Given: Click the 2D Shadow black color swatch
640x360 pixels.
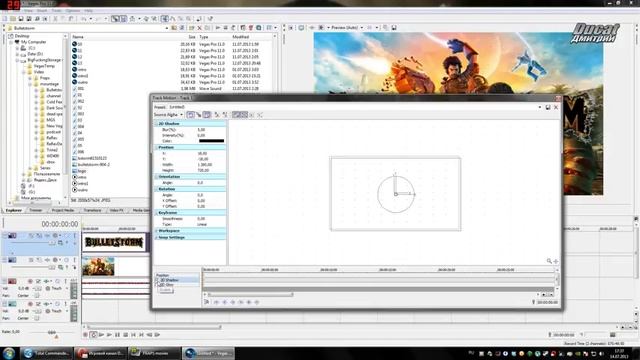Looking at the screenshot, I should [x=211, y=141].
